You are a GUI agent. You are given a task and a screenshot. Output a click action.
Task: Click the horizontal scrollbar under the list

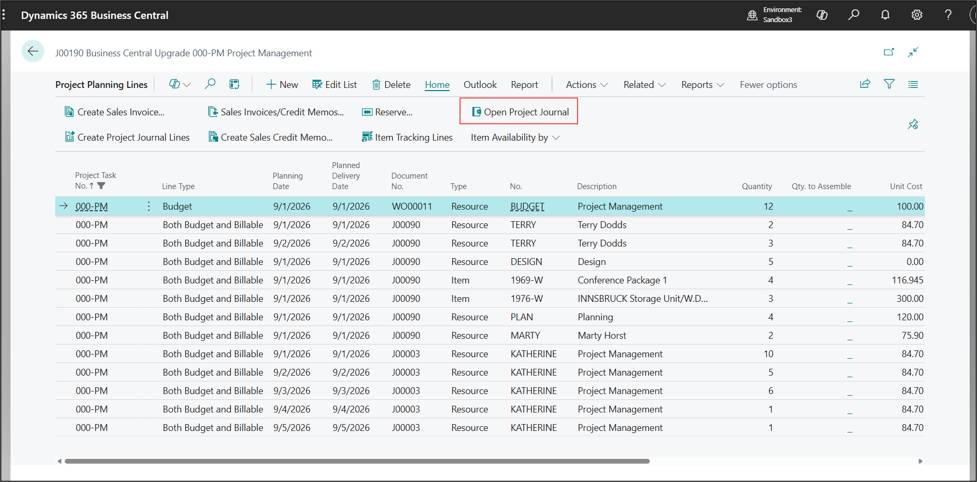pyautogui.click(x=357, y=461)
